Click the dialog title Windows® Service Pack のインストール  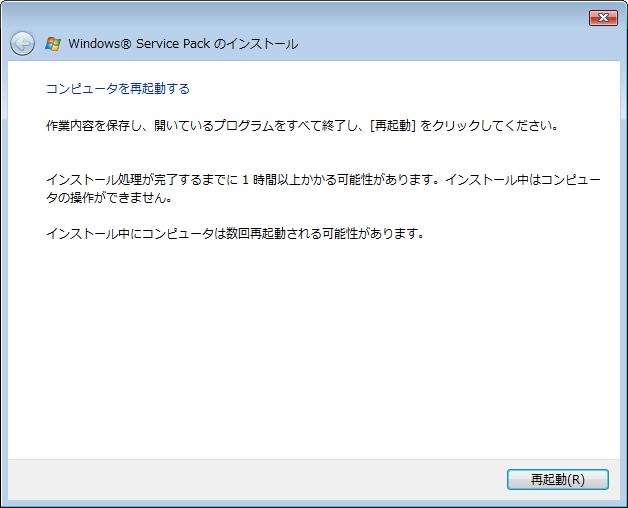(x=183, y=44)
